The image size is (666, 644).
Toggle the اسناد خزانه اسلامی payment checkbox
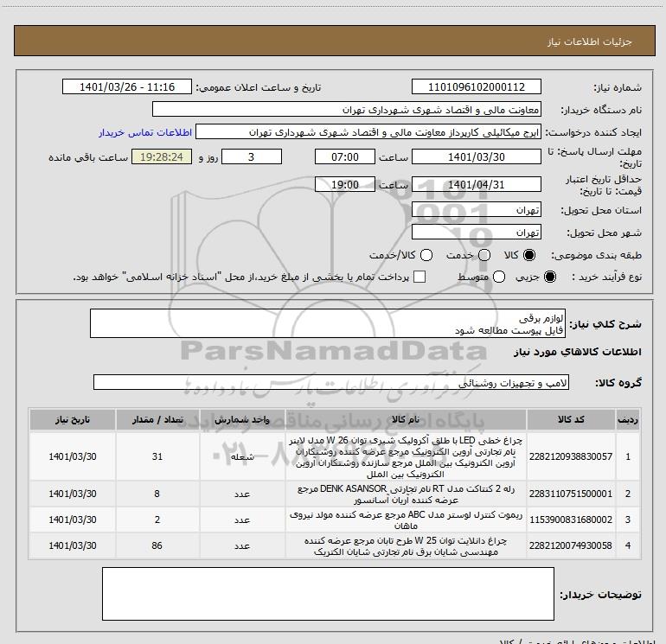tap(419, 277)
